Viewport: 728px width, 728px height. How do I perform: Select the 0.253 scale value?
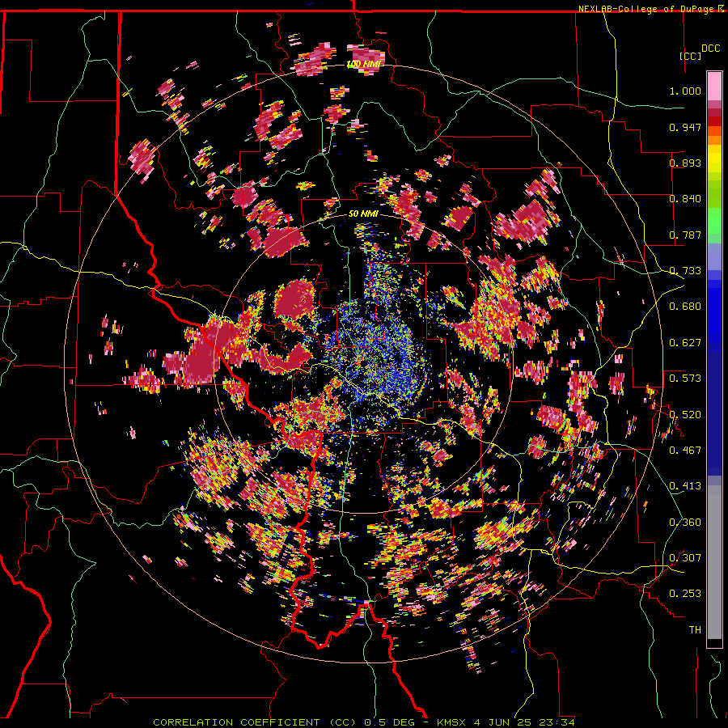point(685,594)
